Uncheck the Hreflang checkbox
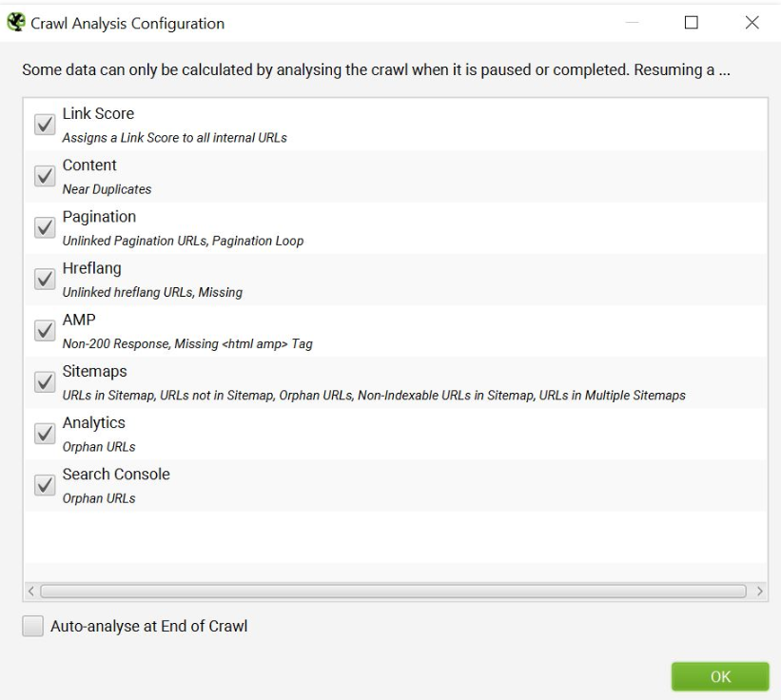Image resolution: width=781 pixels, height=700 pixels. (44, 279)
